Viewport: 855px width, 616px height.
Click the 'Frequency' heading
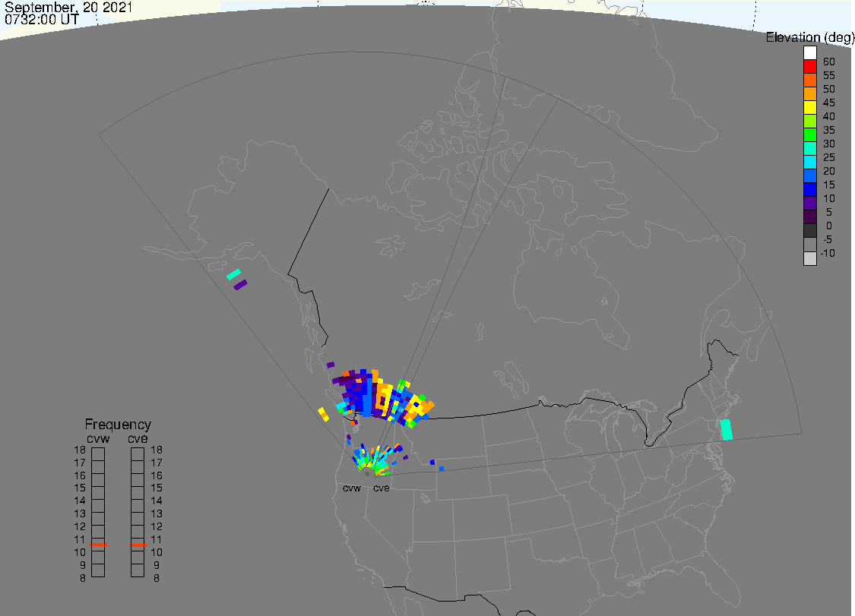118,424
